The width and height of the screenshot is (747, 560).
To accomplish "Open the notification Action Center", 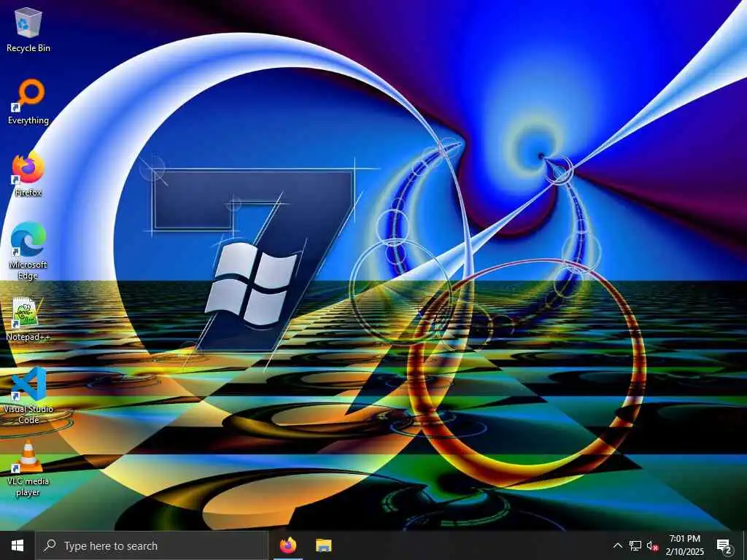I will (724, 545).
